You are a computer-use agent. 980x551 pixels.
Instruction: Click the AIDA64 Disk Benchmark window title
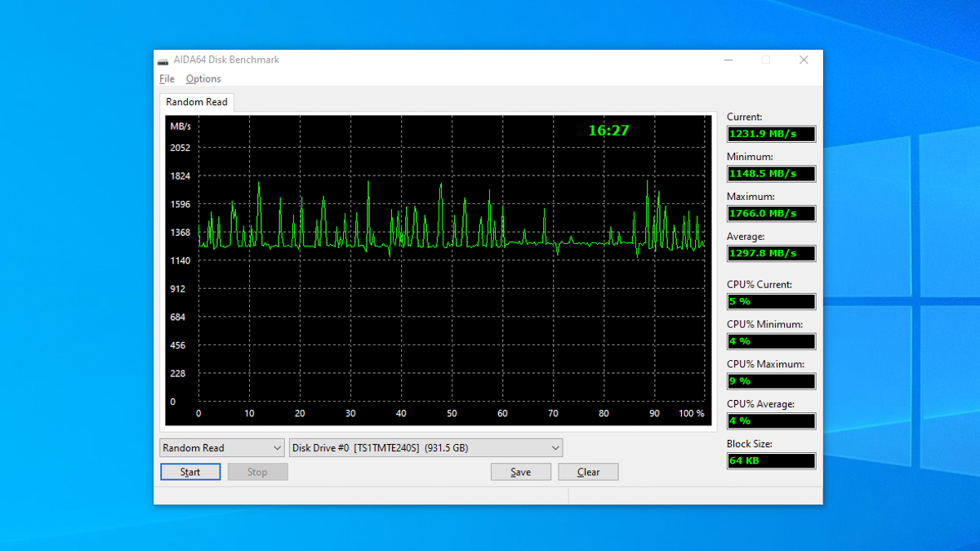point(226,60)
